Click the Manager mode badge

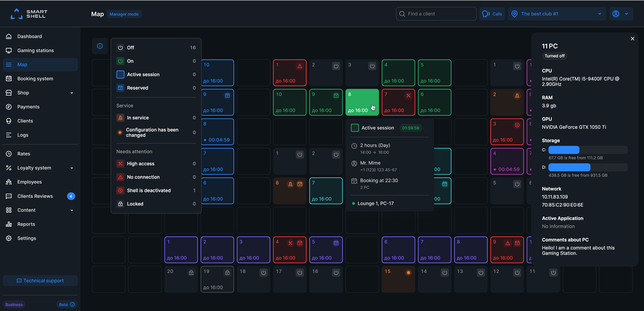pos(124,14)
